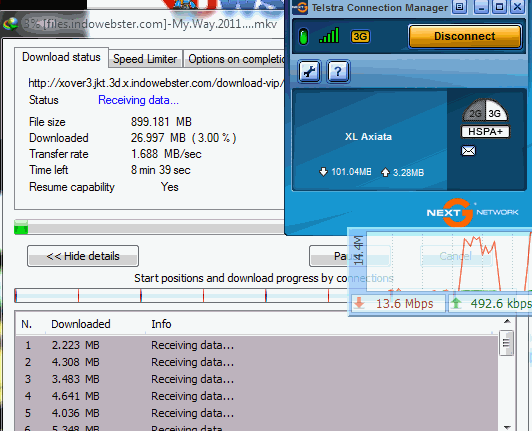This screenshot has width=532, height=431.
Task: Click the scrollbar thumb of the connections list
Action: 507,343
